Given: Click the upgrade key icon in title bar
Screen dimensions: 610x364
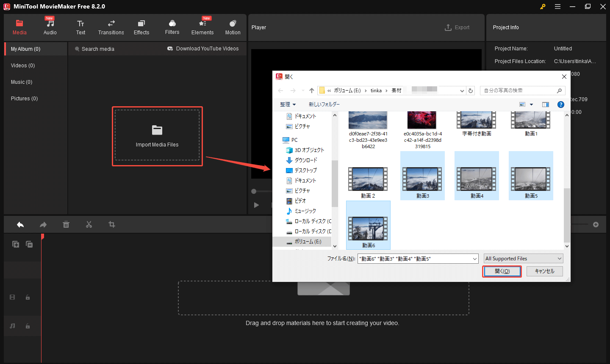Looking at the screenshot, I should coord(543,7).
